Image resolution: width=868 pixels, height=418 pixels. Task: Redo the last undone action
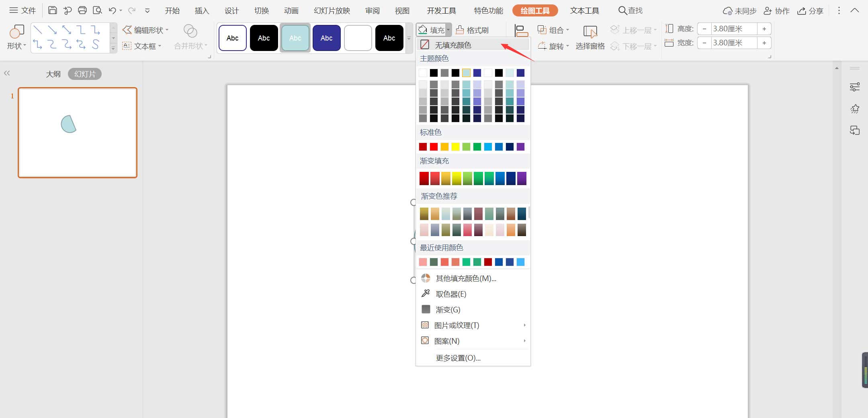click(x=132, y=10)
